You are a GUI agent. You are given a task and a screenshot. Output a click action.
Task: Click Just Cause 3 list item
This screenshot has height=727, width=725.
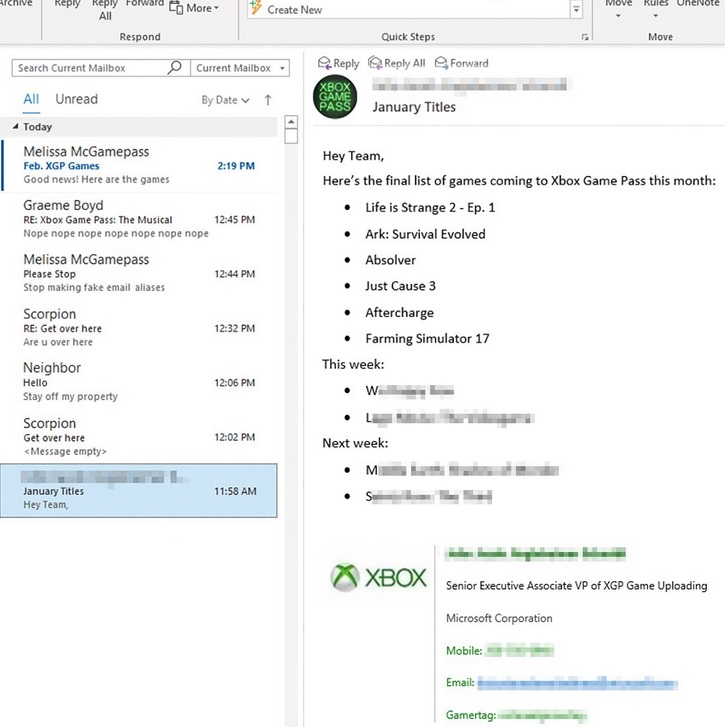[401, 286]
